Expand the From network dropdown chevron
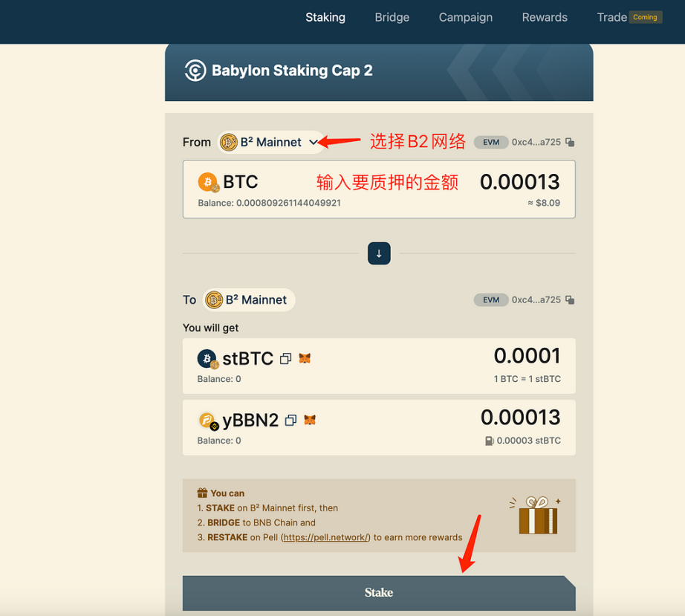685x616 pixels. point(313,142)
